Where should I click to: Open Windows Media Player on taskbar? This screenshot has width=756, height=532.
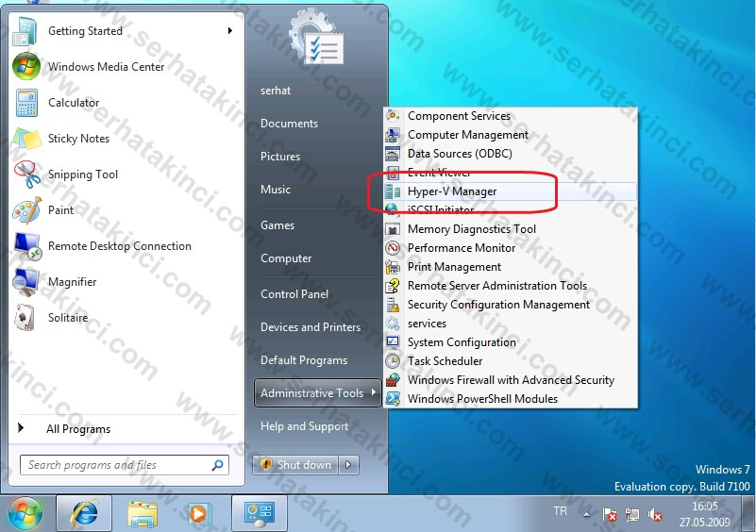click(199, 514)
